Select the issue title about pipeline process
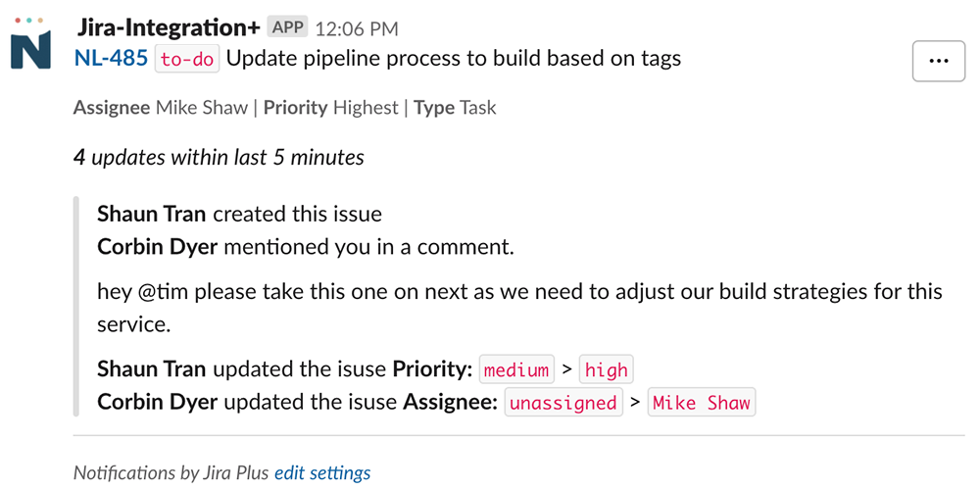The image size is (980, 490). (454, 59)
